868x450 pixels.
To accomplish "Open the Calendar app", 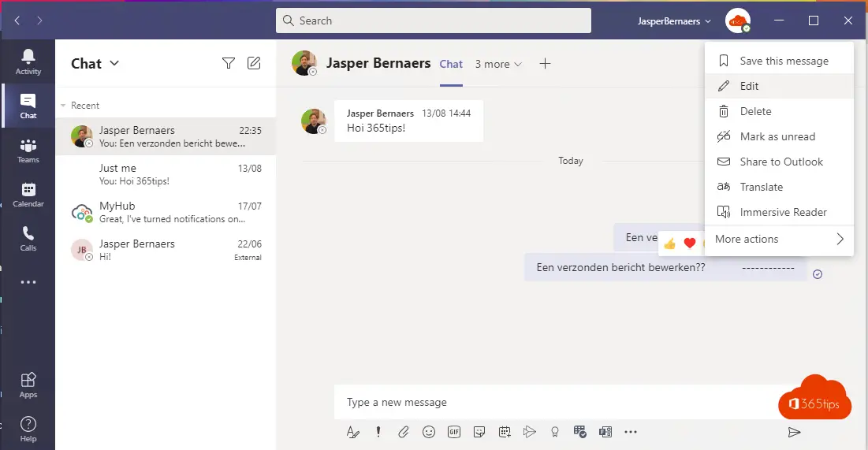I will point(28,195).
